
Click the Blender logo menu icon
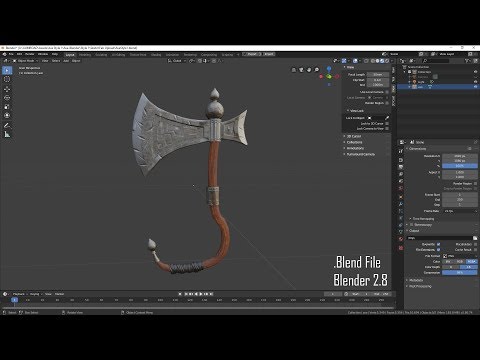4,54
